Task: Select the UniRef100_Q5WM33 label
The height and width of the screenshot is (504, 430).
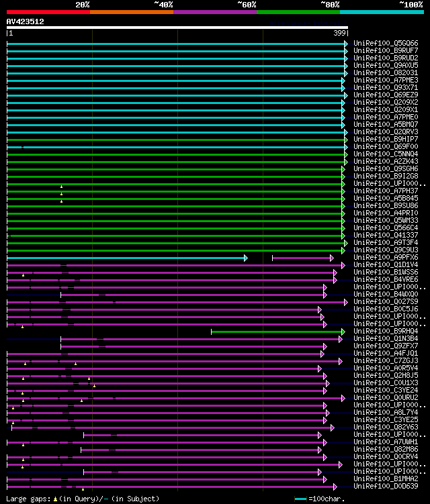Action: click(386, 220)
